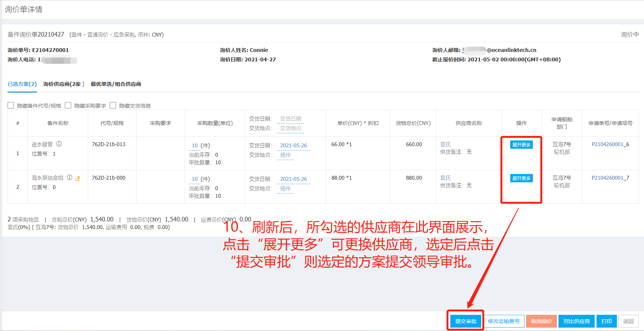644x331 pixels.
Task: Click the 供应商名称 column header
Action: click(x=469, y=123)
